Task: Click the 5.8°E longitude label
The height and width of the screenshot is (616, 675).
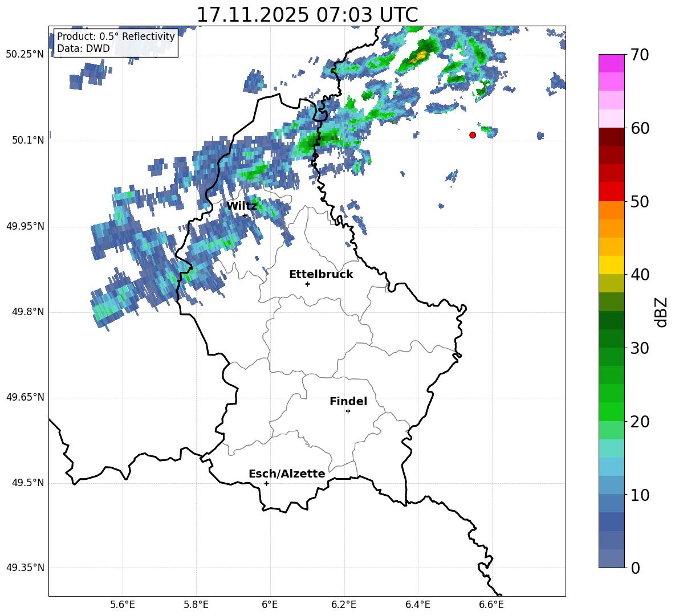Action: pyautogui.click(x=196, y=605)
